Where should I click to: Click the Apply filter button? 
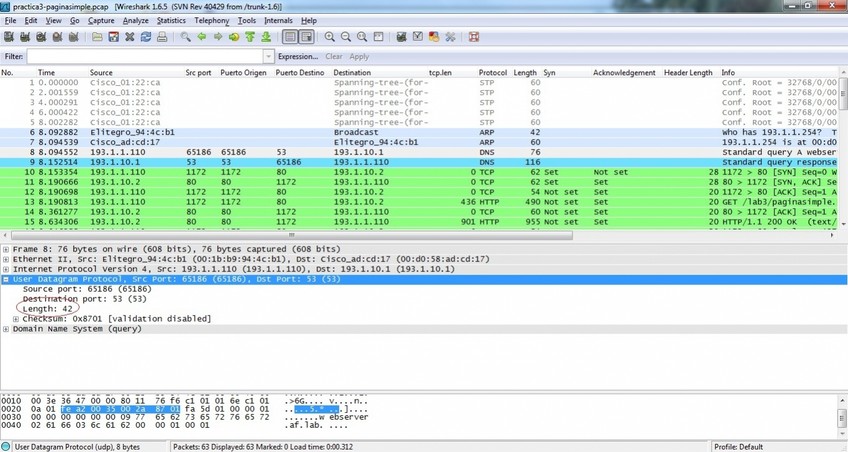point(359,57)
